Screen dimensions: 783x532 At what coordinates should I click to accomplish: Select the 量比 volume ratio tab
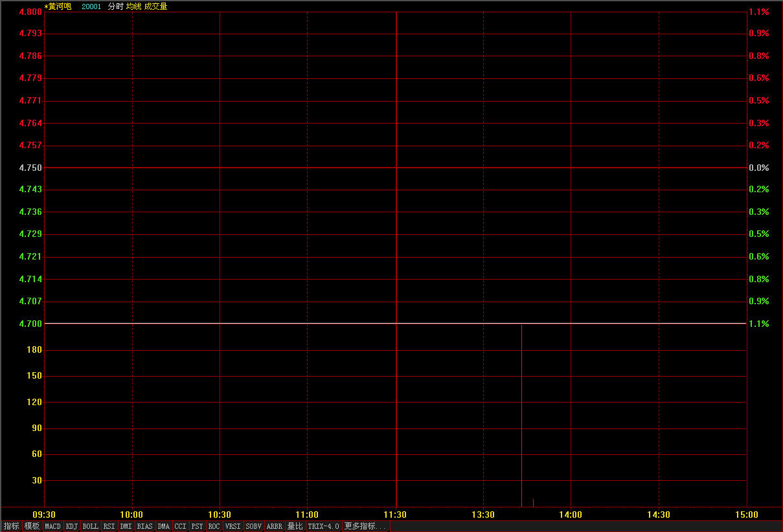pyautogui.click(x=295, y=526)
